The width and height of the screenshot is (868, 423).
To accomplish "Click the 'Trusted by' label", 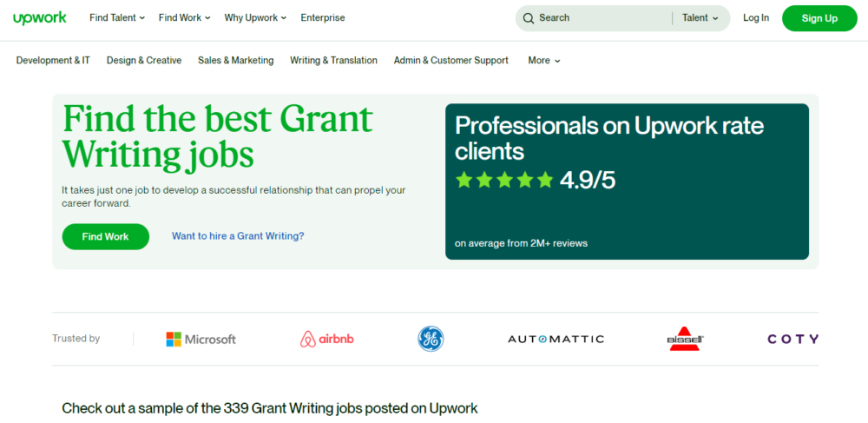I will point(76,338).
